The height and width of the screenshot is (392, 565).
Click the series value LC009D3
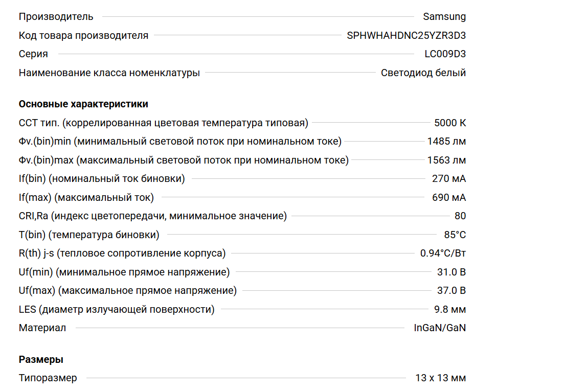point(445,54)
